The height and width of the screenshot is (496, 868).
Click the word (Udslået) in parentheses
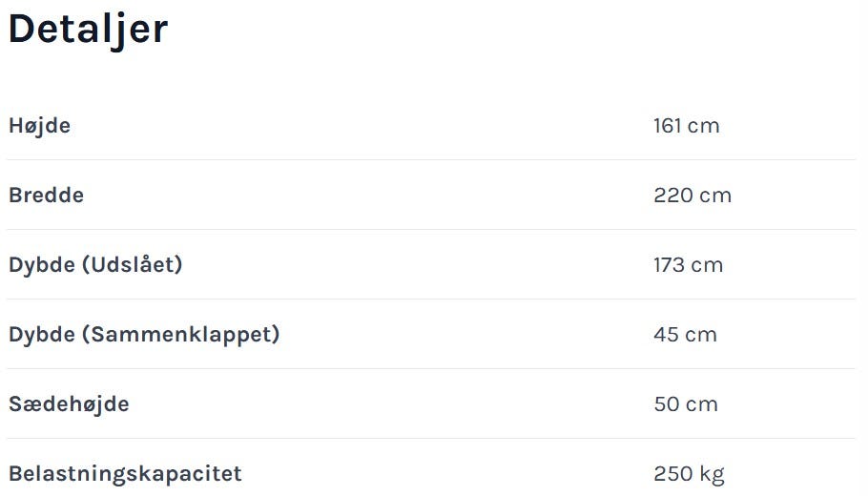click(x=132, y=264)
